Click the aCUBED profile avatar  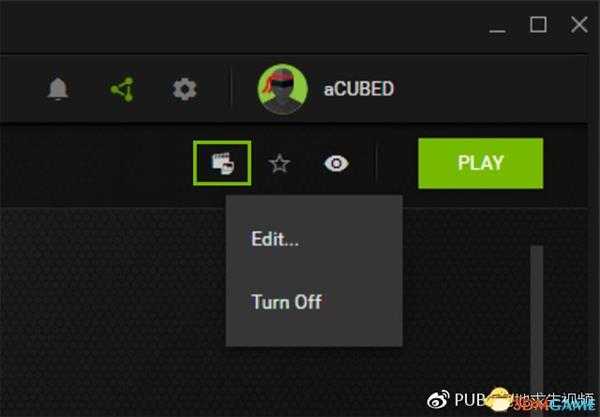pyautogui.click(x=283, y=89)
